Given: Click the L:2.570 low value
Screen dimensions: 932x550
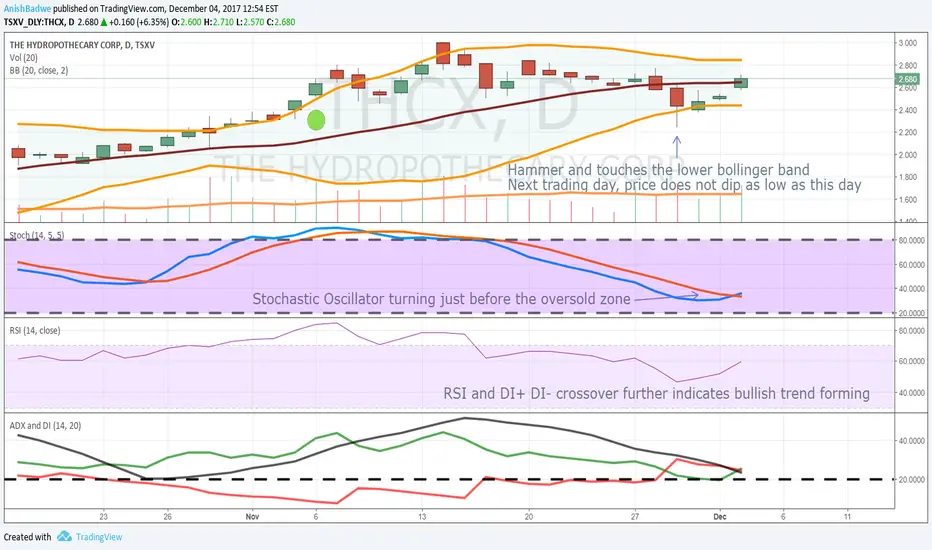Looking at the screenshot, I should [249, 22].
